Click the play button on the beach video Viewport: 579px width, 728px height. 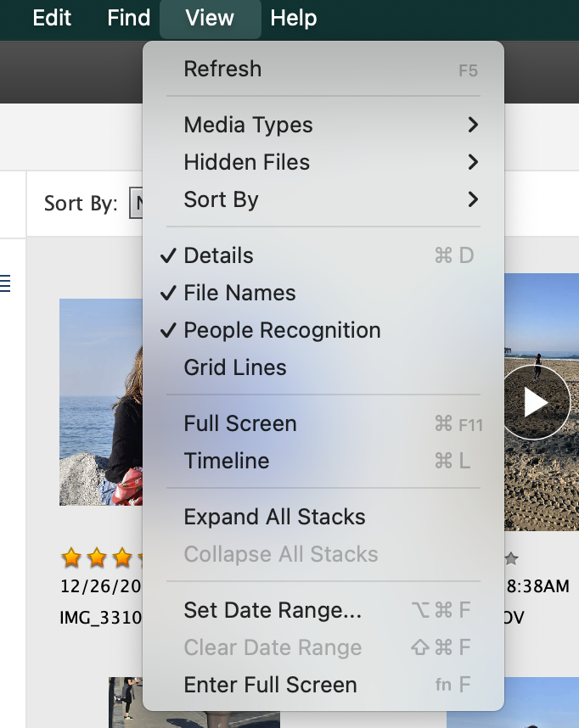536,402
